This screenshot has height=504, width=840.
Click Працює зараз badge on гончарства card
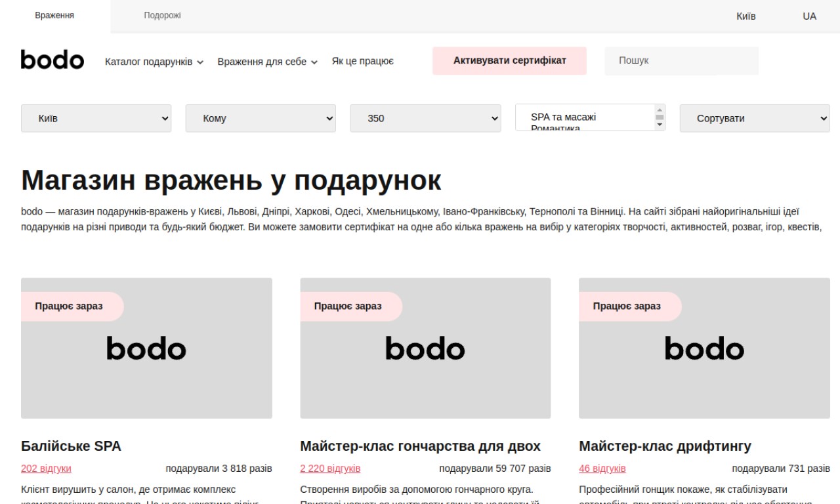pos(350,306)
